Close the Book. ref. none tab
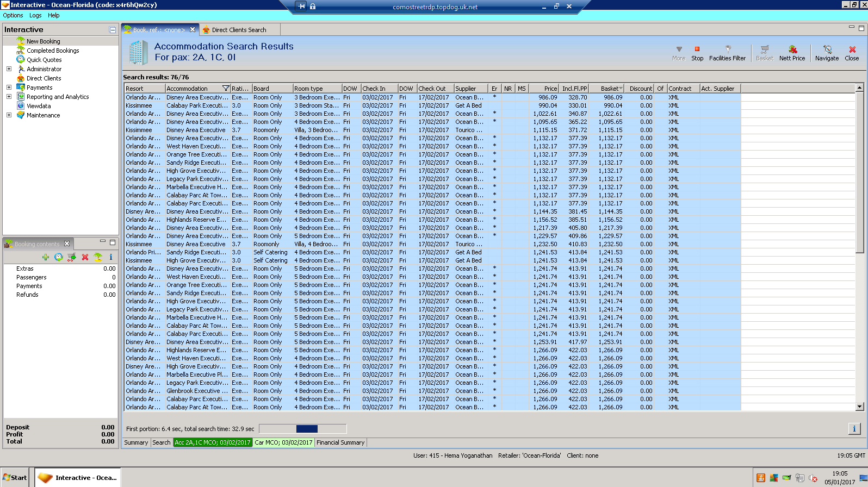The image size is (868, 487). pos(193,30)
